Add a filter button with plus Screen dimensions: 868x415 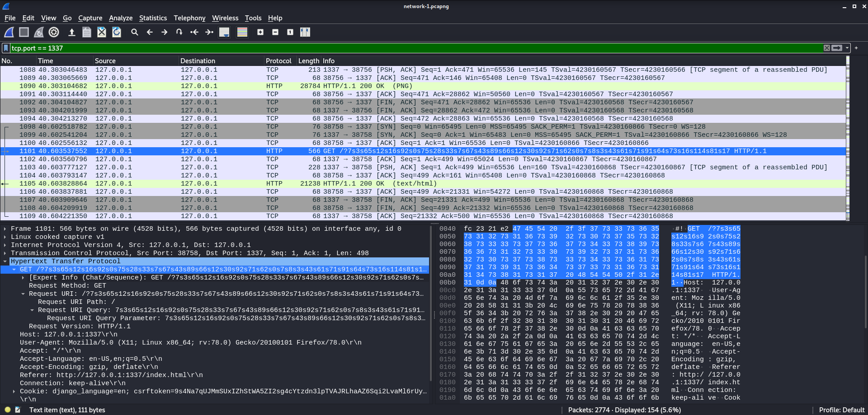(856, 48)
